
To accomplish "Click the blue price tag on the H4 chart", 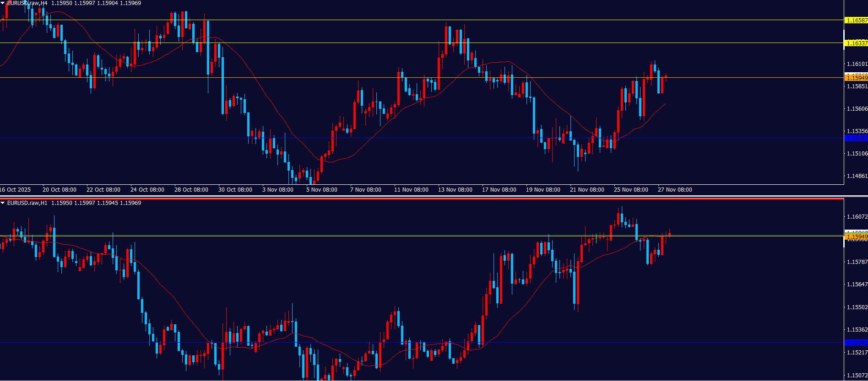I will (856, 138).
